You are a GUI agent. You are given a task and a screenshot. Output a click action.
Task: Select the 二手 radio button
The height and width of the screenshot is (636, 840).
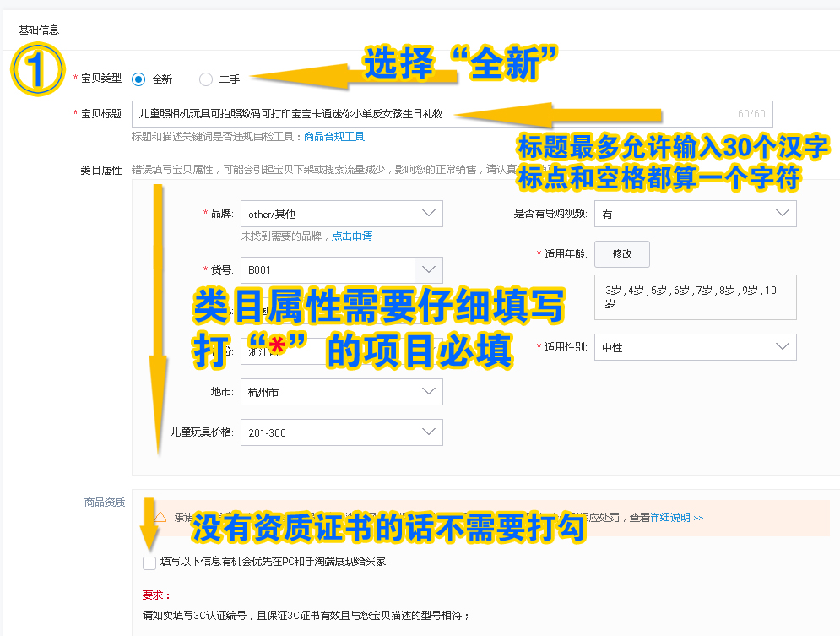203,79
